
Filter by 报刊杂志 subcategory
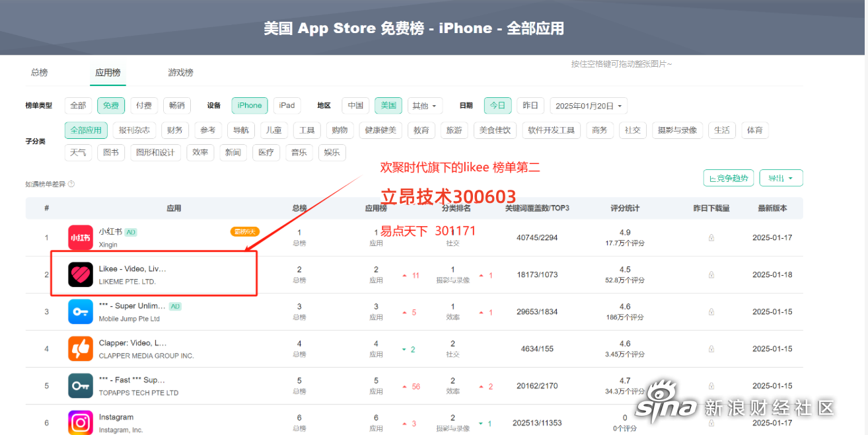[x=135, y=130]
